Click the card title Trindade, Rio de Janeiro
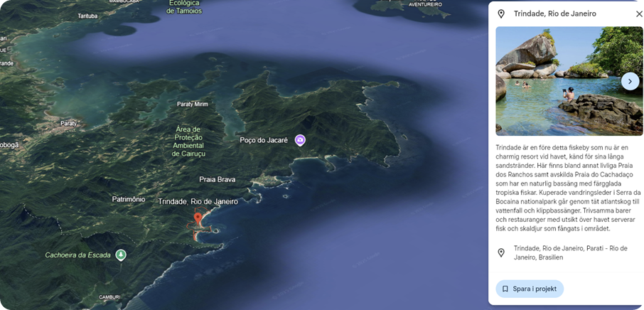 [x=555, y=14]
